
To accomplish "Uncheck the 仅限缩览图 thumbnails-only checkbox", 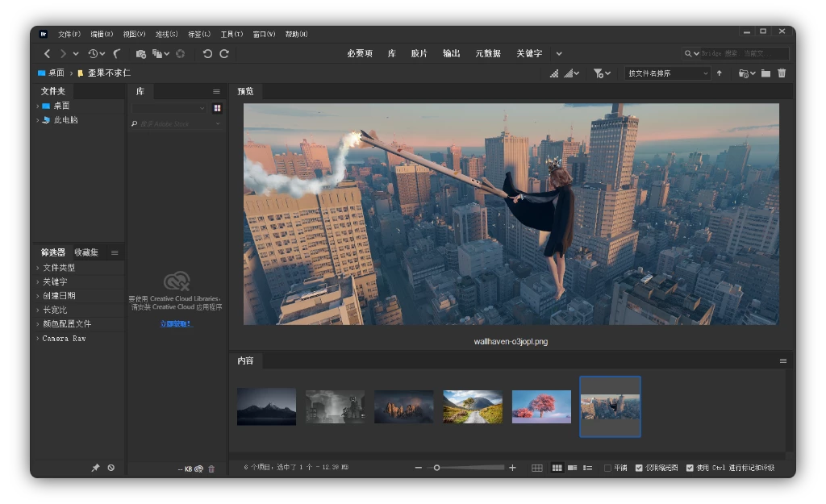I will click(639, 468).
